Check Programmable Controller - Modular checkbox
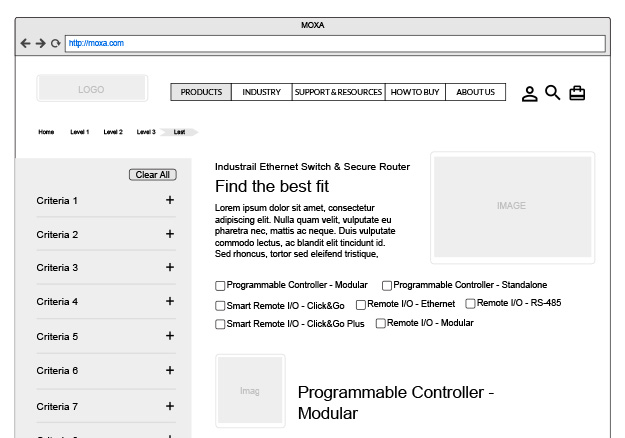625x438 pixels. 220,286
